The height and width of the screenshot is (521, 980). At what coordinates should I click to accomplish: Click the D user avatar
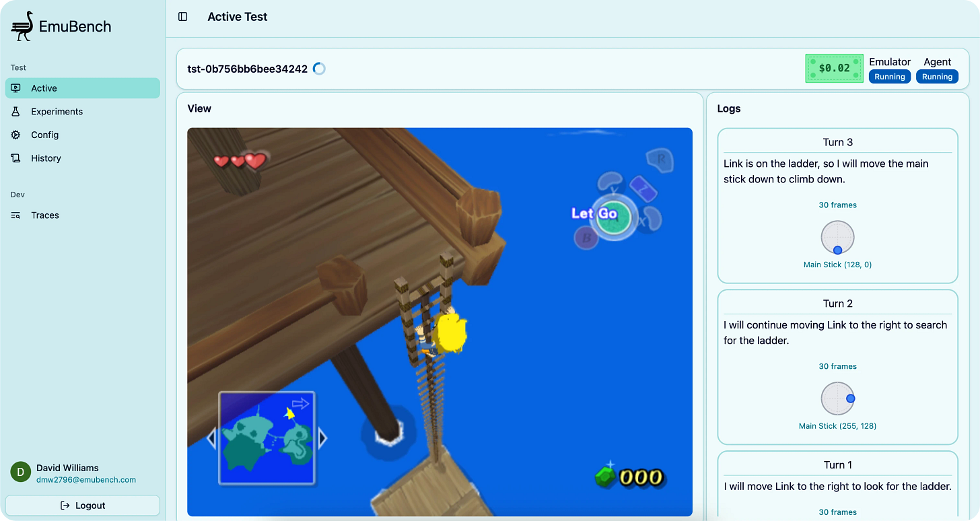click(x=21, y=473)
